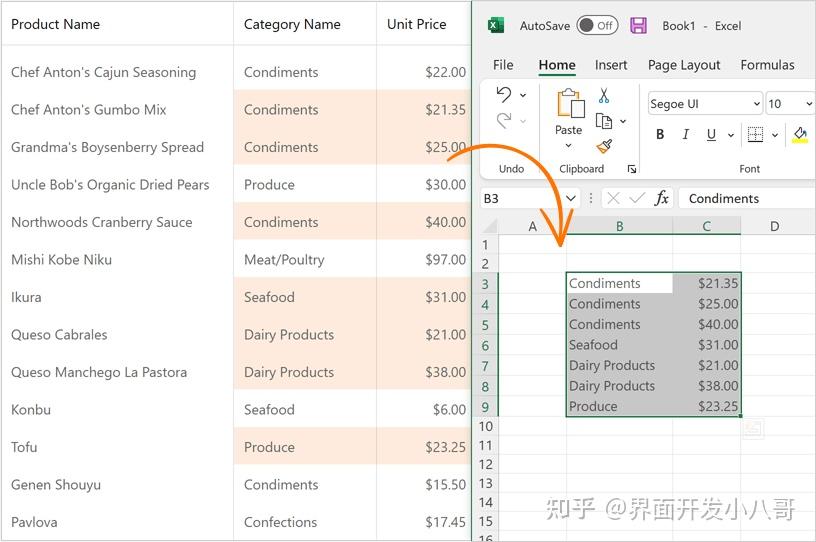Toggle Bold formatting
Viewport: 816px width, 542px height.
[660, 134]
